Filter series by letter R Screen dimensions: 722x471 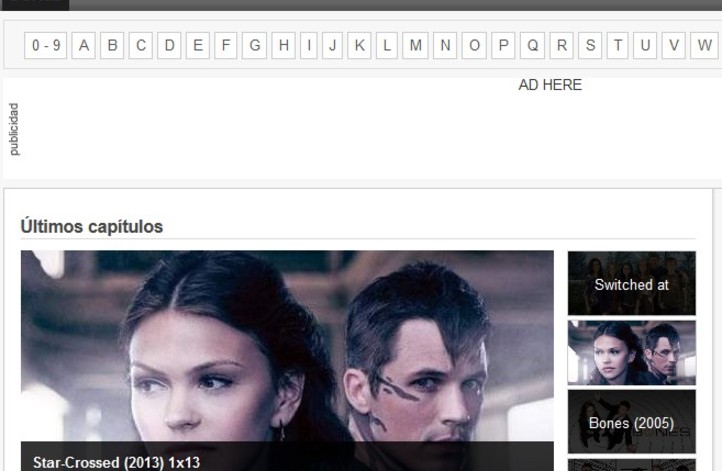(x=561, y=45)
